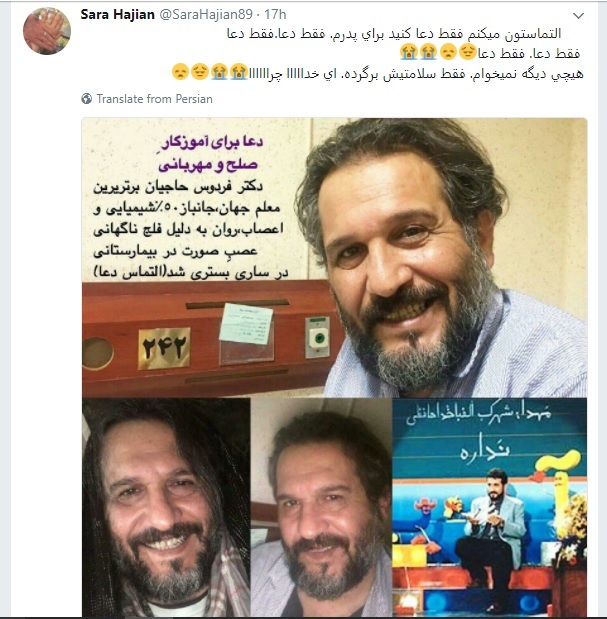This screenshot has height=619, width=607.
Task: Click the gold 242 room number plate
Action: coord(164,348)
